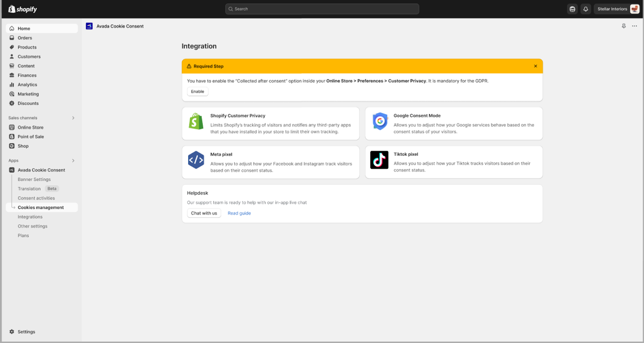Click the Chat with us button
The height and width of the screenshot is (343, 644).
[204, 213]
